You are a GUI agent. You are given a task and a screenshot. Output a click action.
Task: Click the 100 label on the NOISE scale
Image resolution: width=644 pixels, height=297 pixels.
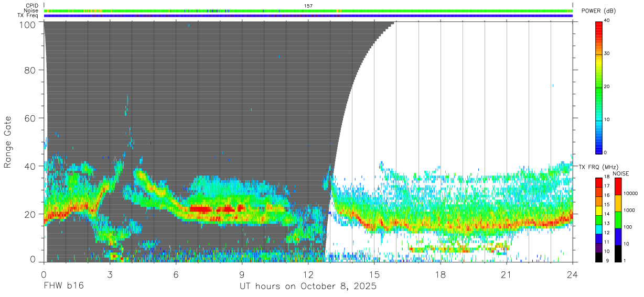point(628,227)
